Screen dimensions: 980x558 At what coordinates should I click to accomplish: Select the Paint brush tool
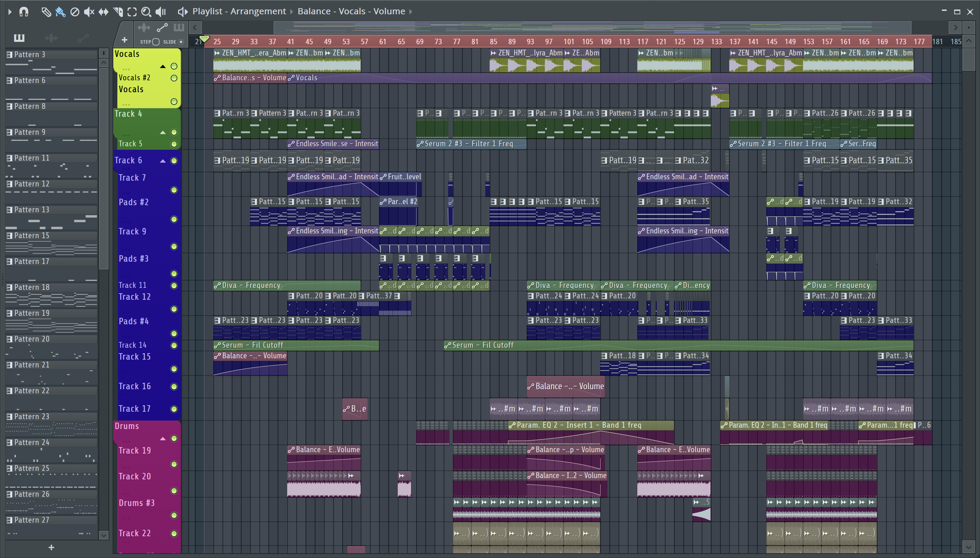tap(60, 12)
